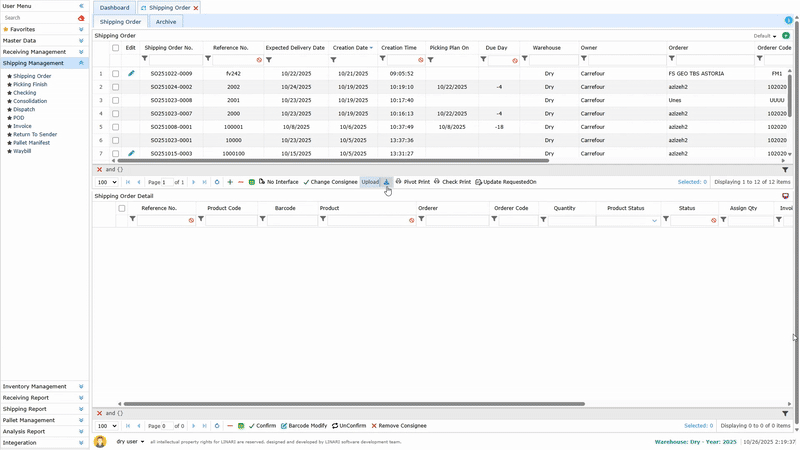This screenshot has height=450, width=800.
Task: Switch to the Archive tab
Action: point(166,21)
